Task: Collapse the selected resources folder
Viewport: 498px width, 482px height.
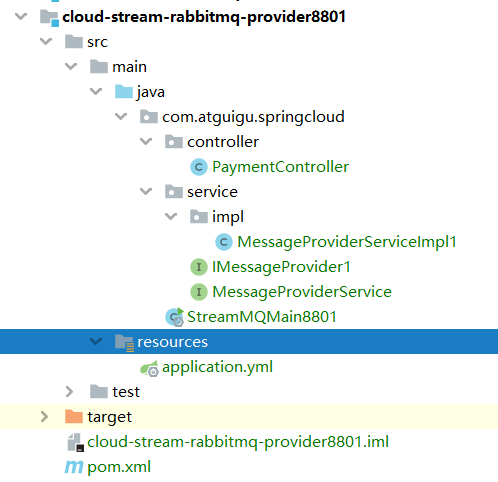Action: (96, 341)
